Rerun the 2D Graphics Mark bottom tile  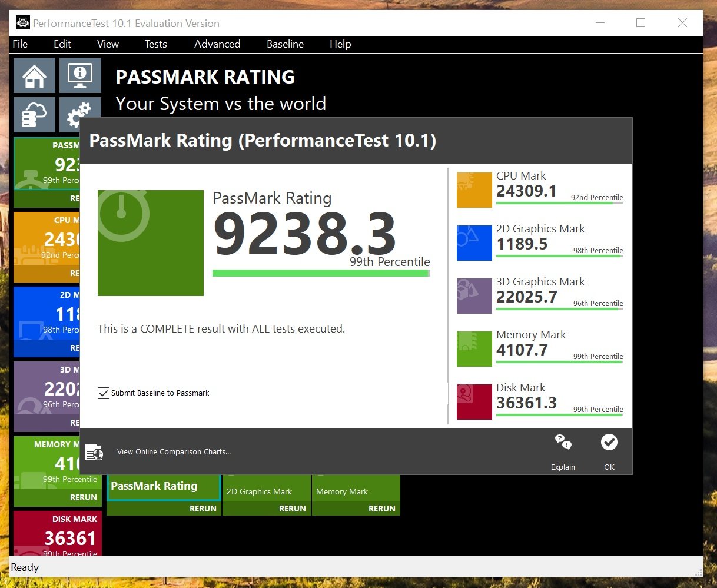pyautogui.click(x=293, y=509)
